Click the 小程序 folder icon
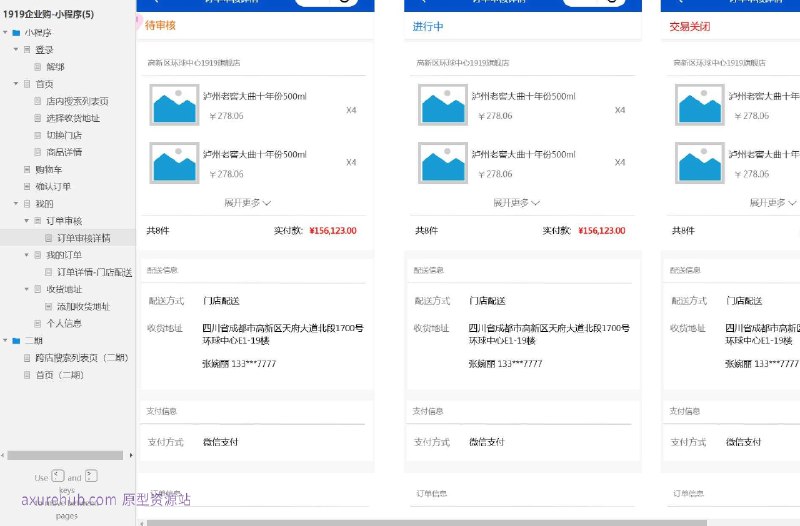The image size is (800, 526). point(16,33)
